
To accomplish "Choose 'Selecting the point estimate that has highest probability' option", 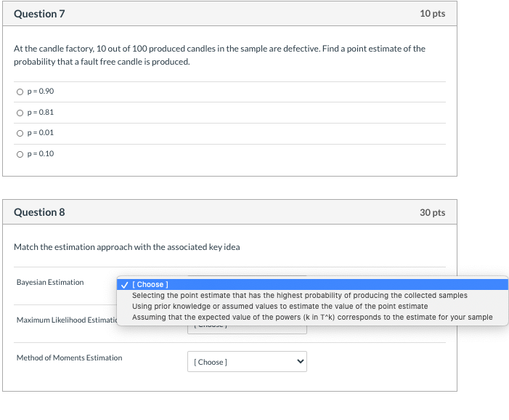I will [x=299, y=295].
